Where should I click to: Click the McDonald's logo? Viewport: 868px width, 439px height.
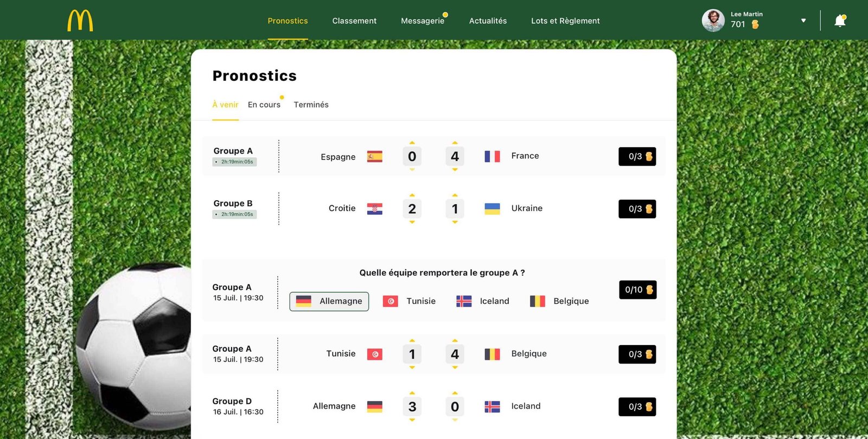pyautogui.click(x=79, y=20)
